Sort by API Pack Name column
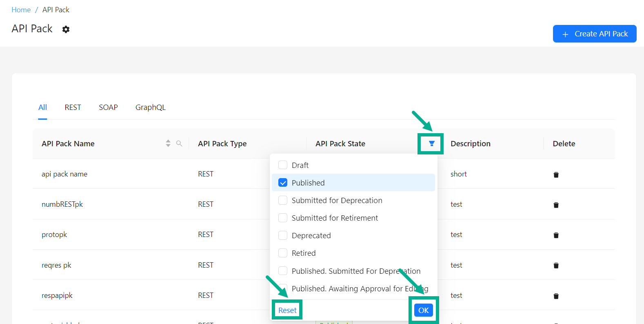The image size is (644, 324). click(x=168, y=143)
